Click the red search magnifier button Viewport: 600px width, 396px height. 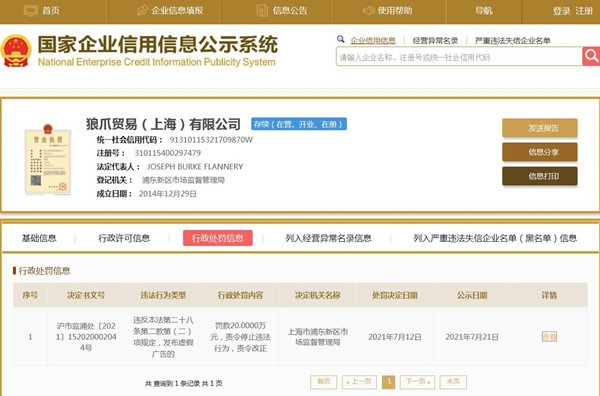pyautogui.click(x=591, y=57)
